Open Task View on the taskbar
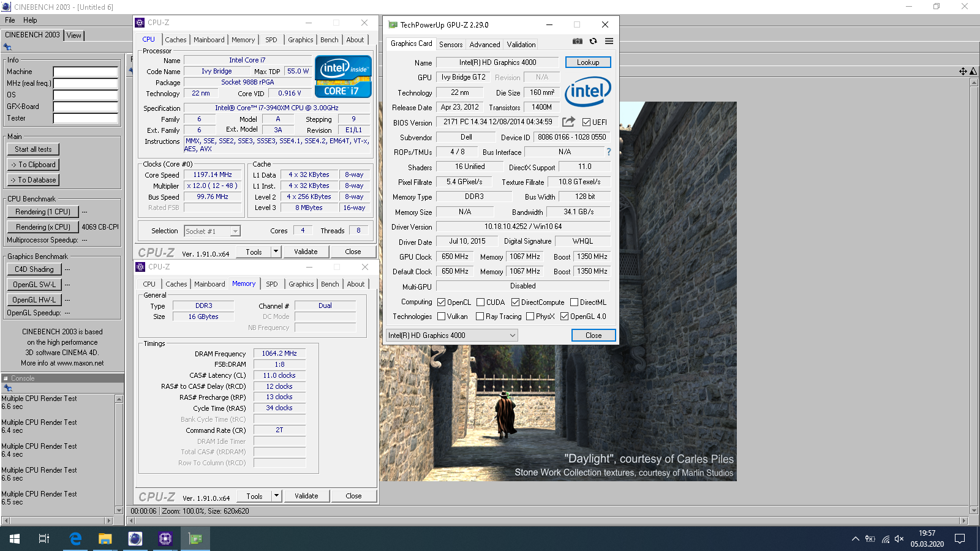Image resolution: width=980 pixels, height=551 pixels. click(x=44, y=539)
